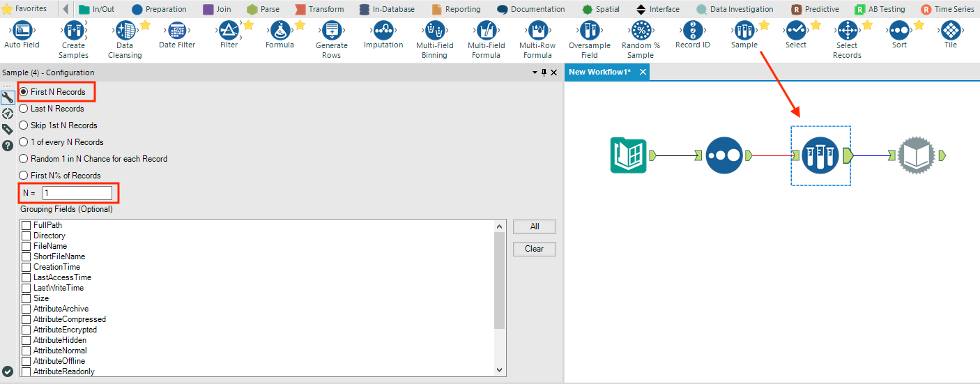Select the Select Records tool icon
The width and height of the screenshot is (980, 384).
(x=847, y=29)
